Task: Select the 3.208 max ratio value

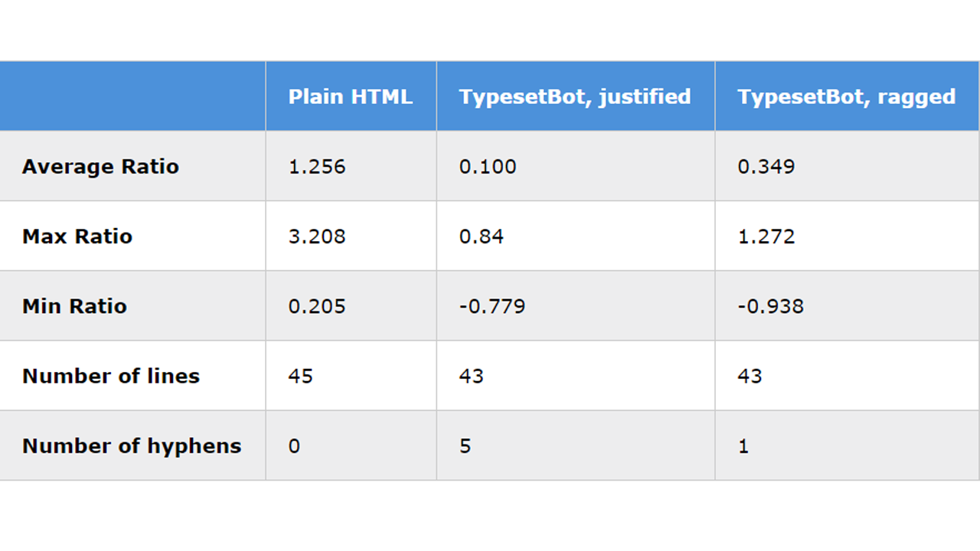Action: 317,236
